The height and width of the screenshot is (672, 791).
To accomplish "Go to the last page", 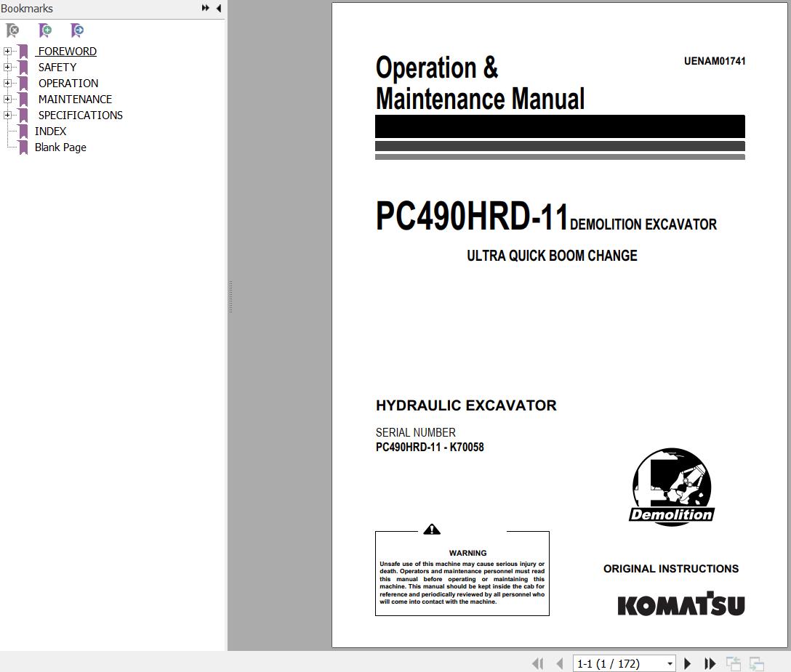I will tap(710, 663).
